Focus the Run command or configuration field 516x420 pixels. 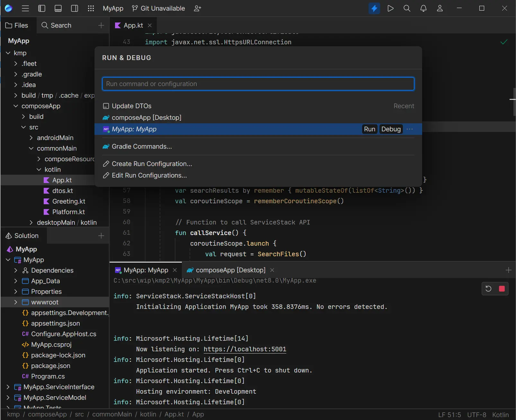coord(258,84)
